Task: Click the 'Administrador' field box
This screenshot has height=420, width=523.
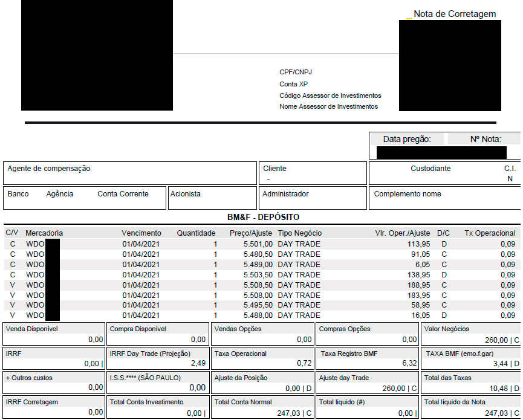Action: click(313, 198)
